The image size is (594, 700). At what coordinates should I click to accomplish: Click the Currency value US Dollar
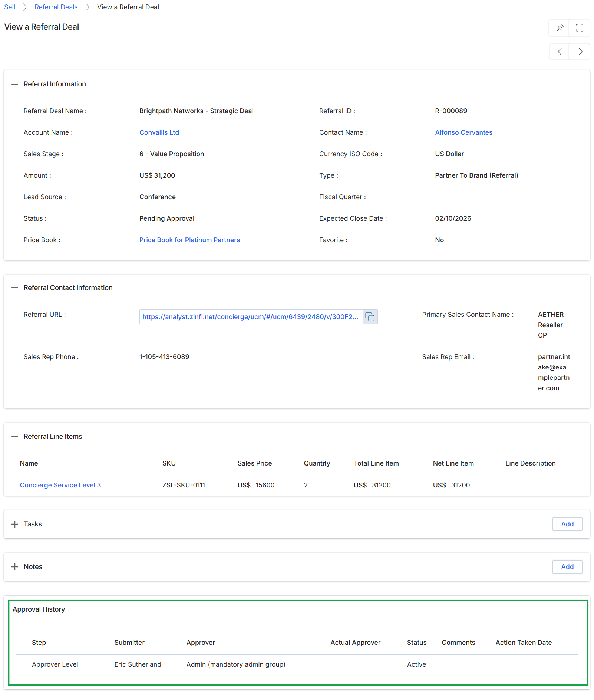pyautogui.click(x=449, y=154)
